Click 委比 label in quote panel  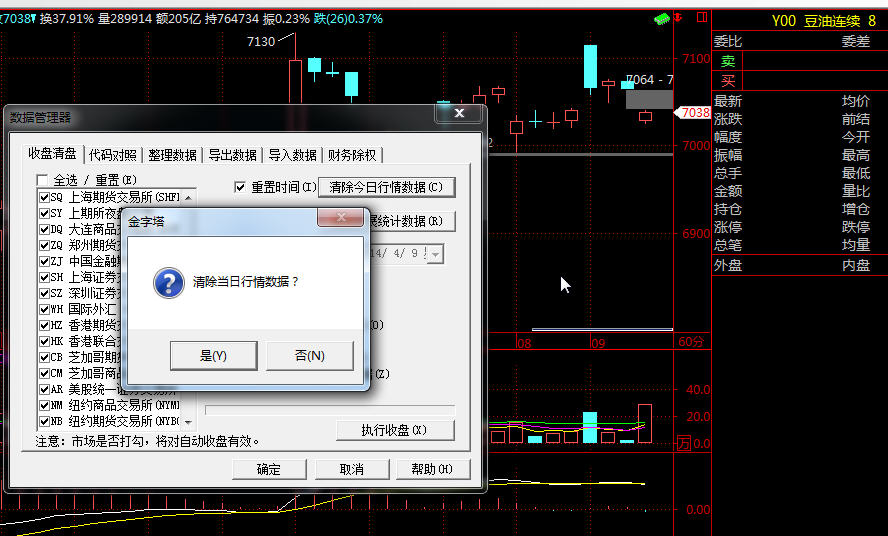728,41
